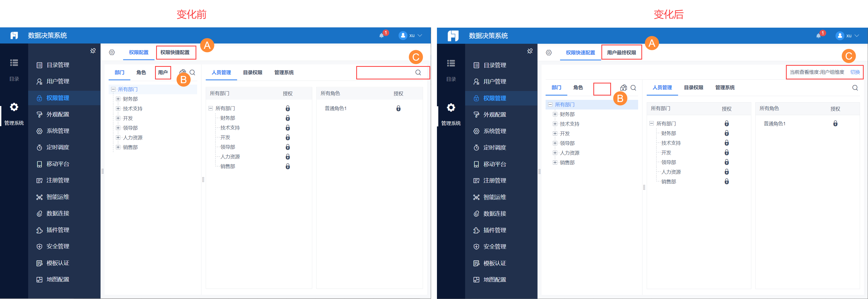This screenshot has width=868, height=299.
Task: Click the 切换 link beside 当前查看维度
Action: point(855,72)
